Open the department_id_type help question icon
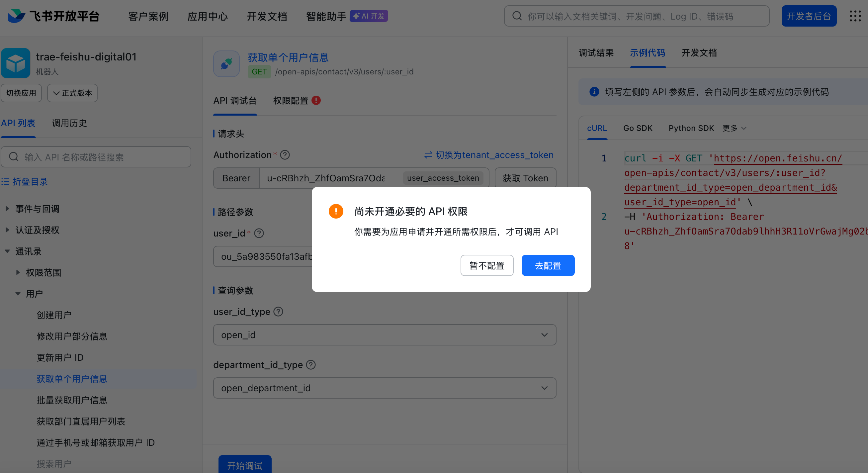 311,365
